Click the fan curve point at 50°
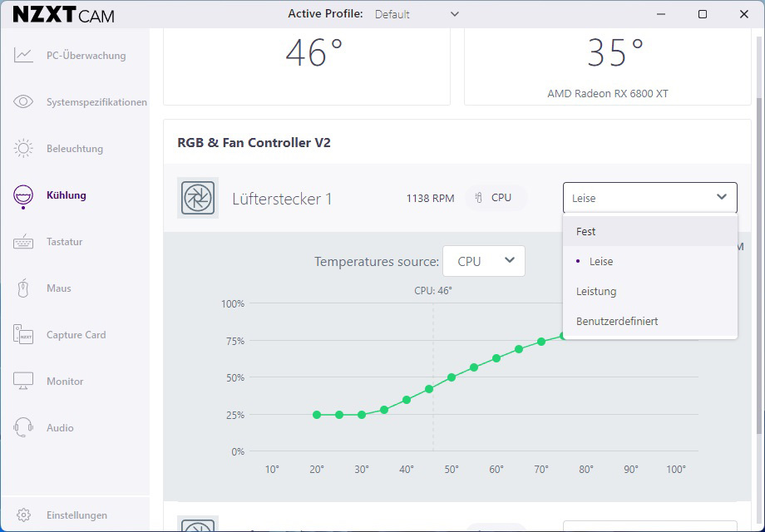Viewport: 765px width, 532px height. (x=452, y=377)
